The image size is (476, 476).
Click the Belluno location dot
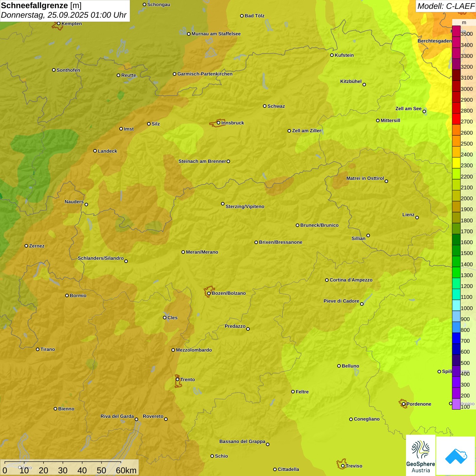pos(339,366)
